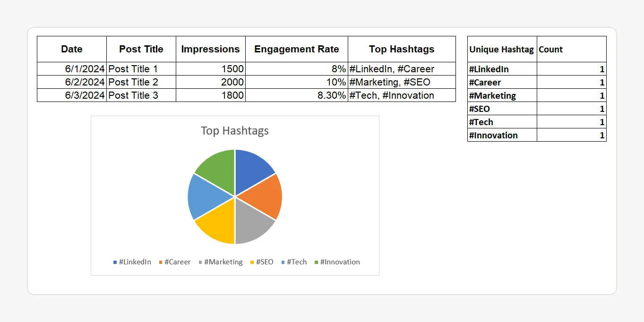
Task: Click the #LinkedIn chart legend entry
Action: pos(132,262)
